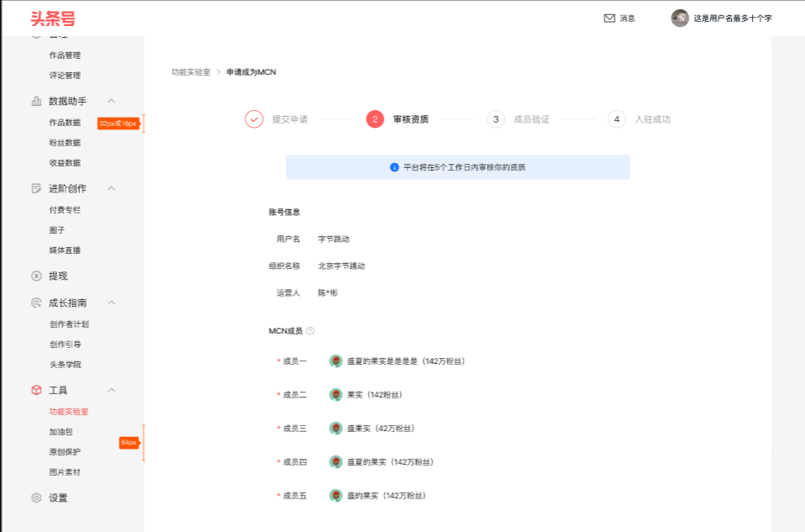The width and height of the screenshot is (805, 532).
Task: Click the completed 提交申请 step checkmark
Action: (x=255, y=119)
